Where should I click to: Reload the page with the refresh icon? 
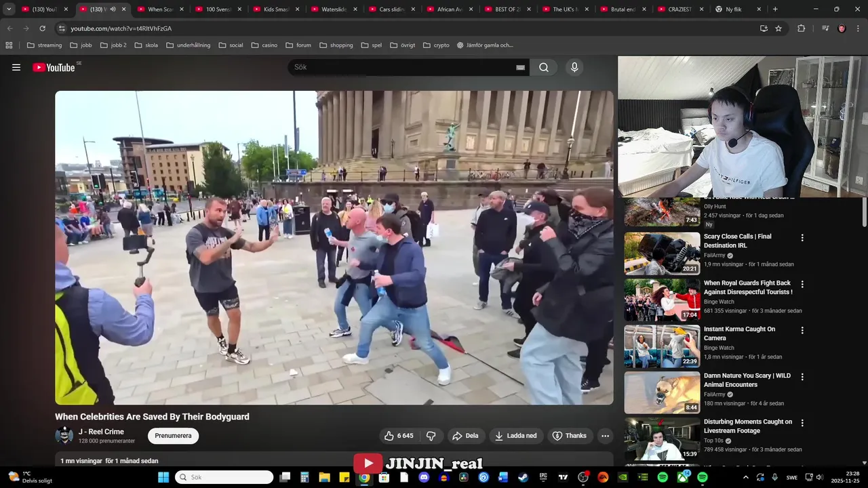(x=42, y=28)
